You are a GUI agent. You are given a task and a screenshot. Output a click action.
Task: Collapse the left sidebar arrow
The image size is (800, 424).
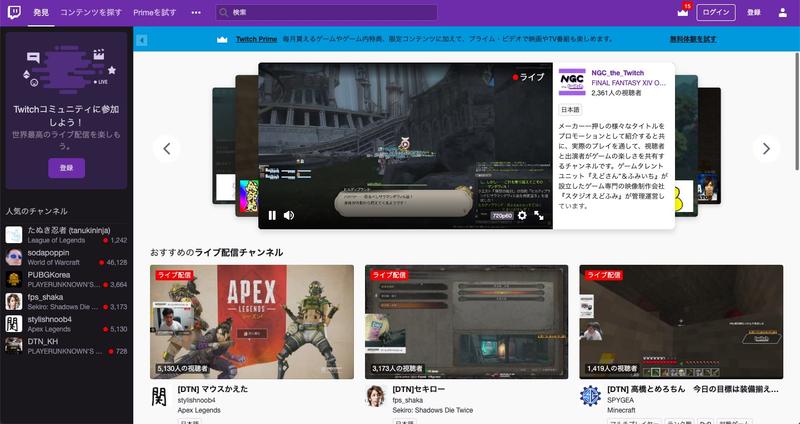(142, 40)
